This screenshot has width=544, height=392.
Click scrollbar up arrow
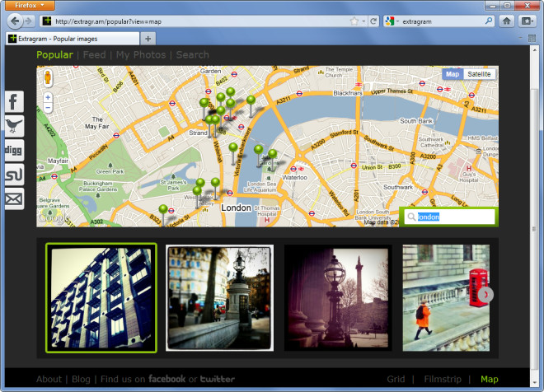click(534, 50)
